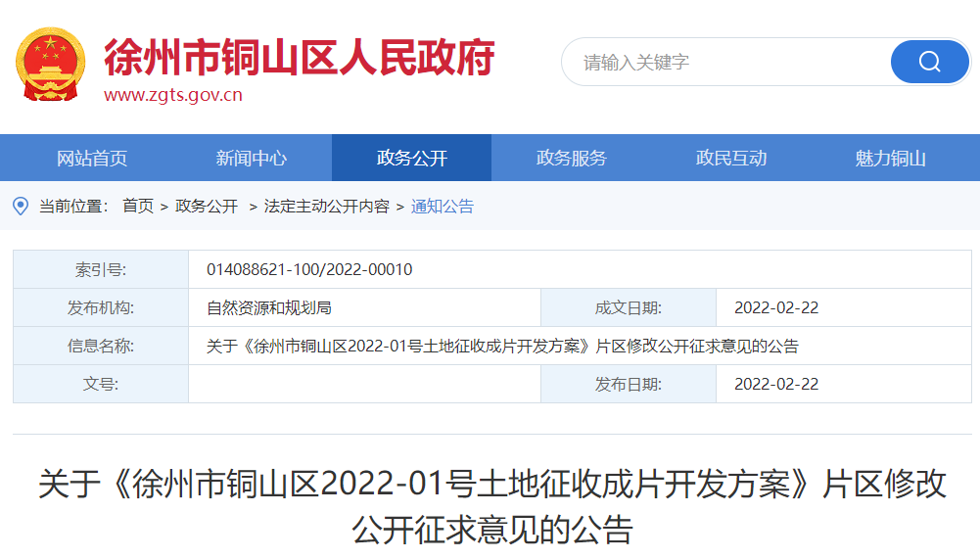Open the 魅力铜山 nav tab

click(891, 159)
